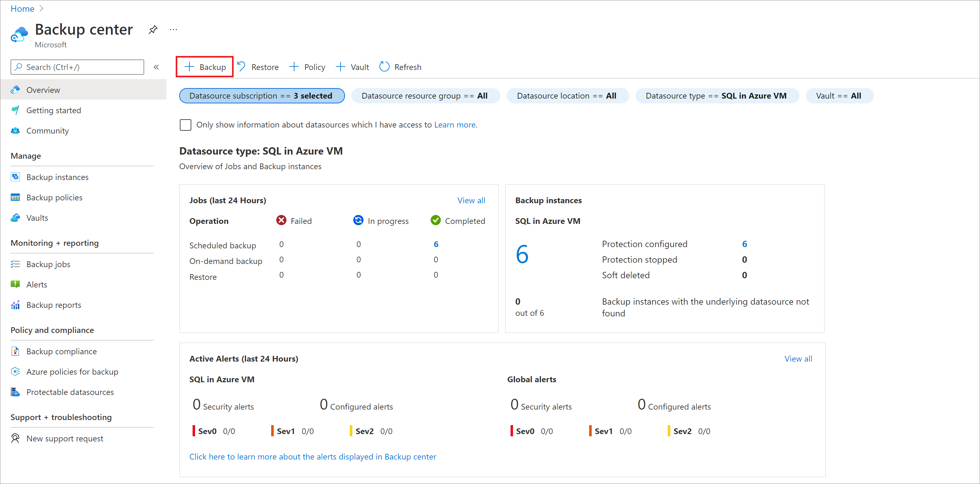Open the Getting started section
The width and height of the screenshot is (980, 484).
tap(54, 110)
